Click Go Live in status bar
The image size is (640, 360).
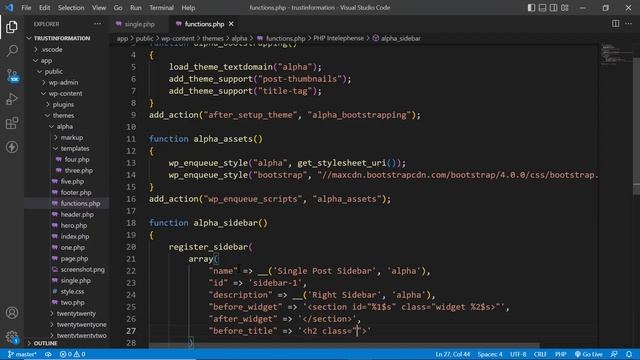[x=589, y=354]
